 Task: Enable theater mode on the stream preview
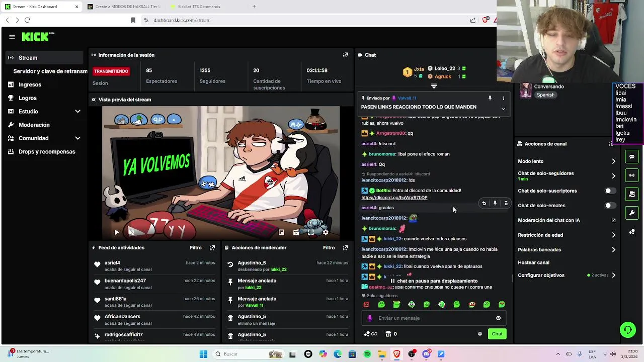coord(296,232)
